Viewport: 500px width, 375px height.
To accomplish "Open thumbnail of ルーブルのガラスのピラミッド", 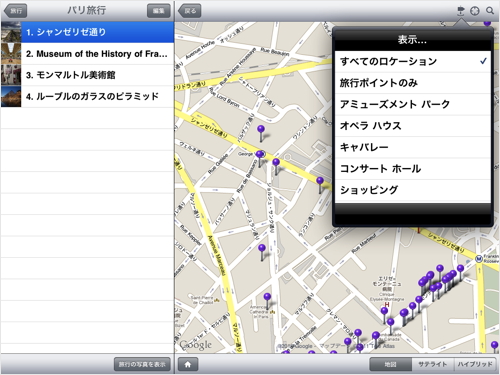I will pyautogui.click(x=11, y=96).
